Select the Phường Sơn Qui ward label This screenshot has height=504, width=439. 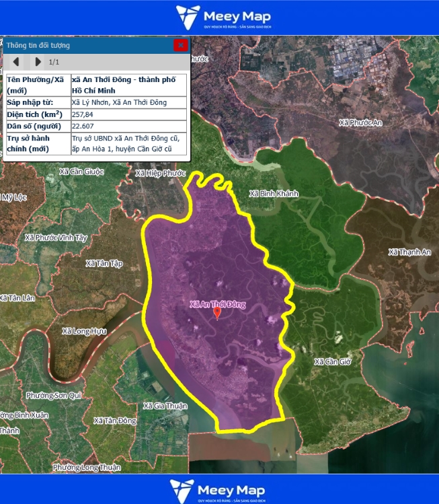click(54, 395)
